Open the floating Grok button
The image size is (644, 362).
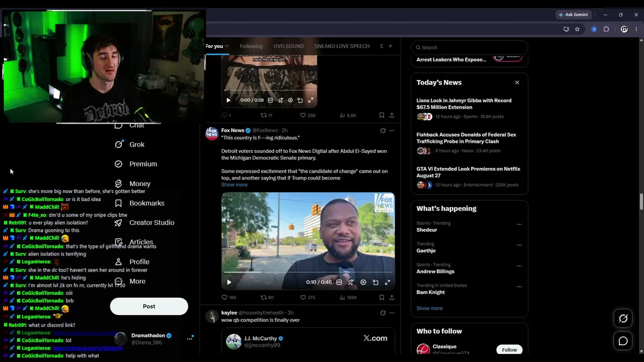623,318
